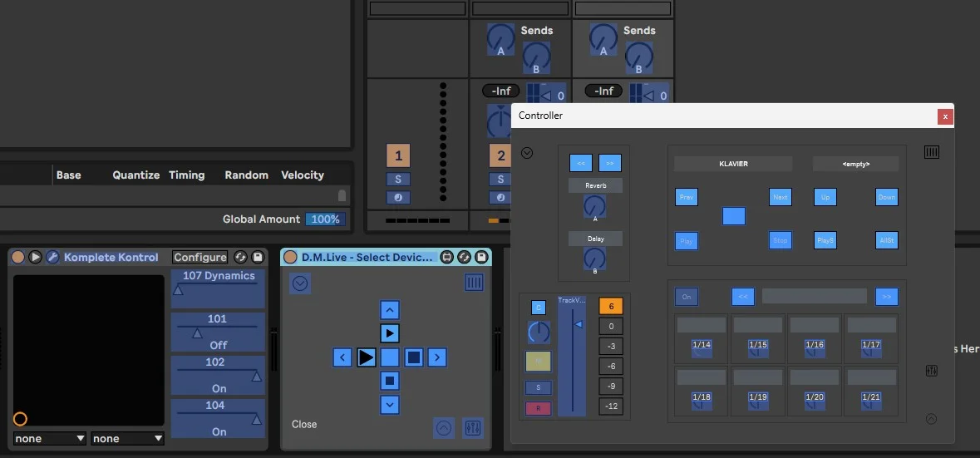
Task: Click large stop square in D.M.Live cross
Action: [x=413, y=357]
